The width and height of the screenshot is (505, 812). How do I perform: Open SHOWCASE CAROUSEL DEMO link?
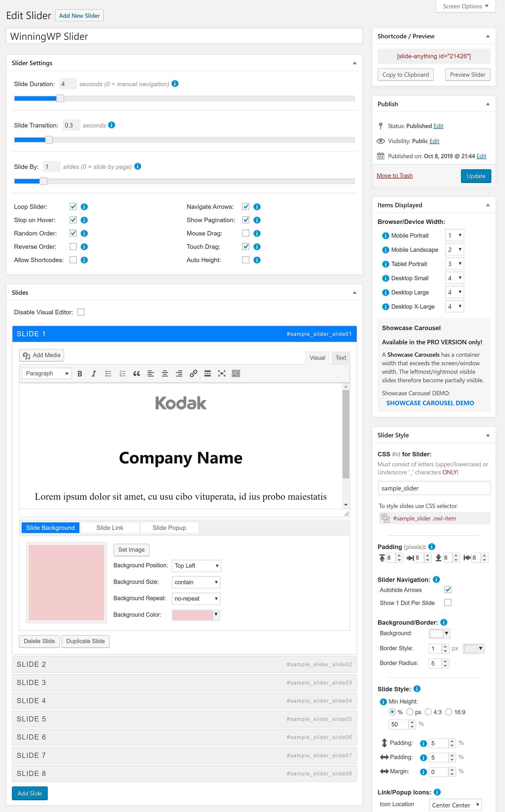pos(430,403)
